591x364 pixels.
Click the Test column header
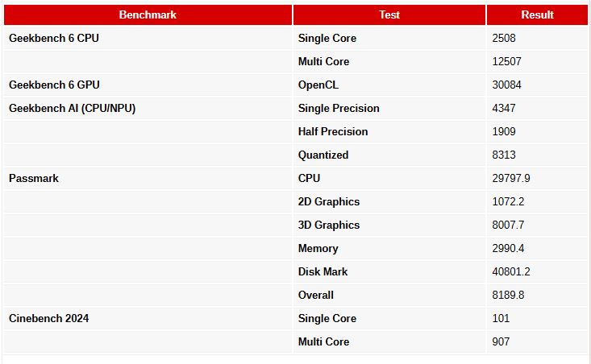coord(389,14)
